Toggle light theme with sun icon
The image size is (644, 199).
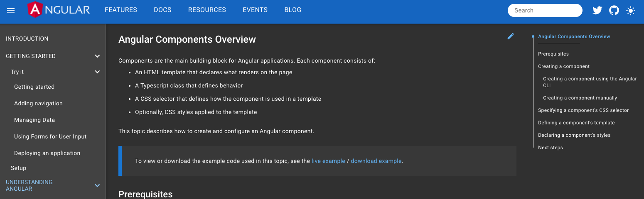click(631, 10)
